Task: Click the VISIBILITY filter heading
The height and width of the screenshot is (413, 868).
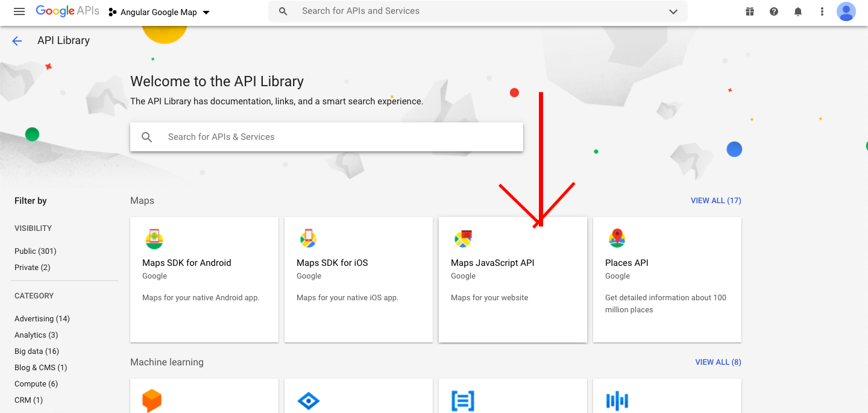Action: [33, 229]
